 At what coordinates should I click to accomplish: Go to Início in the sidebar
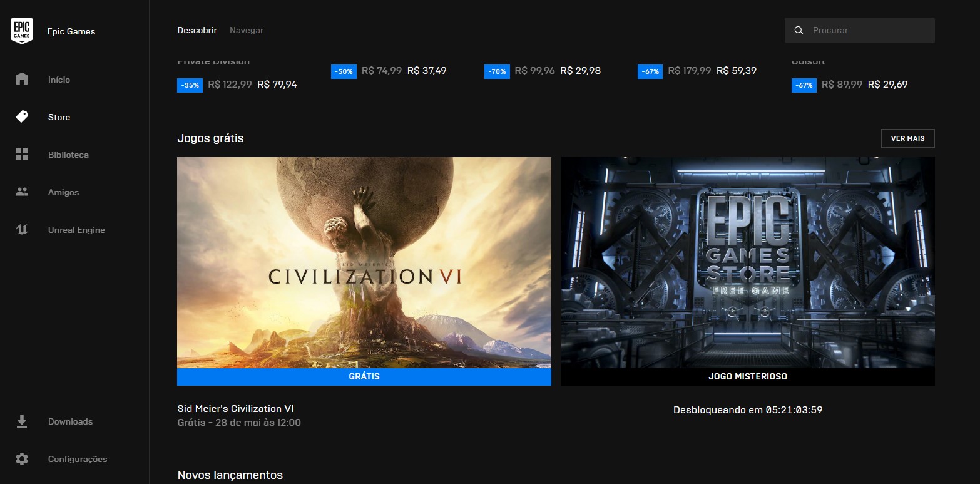coord(59,80)
